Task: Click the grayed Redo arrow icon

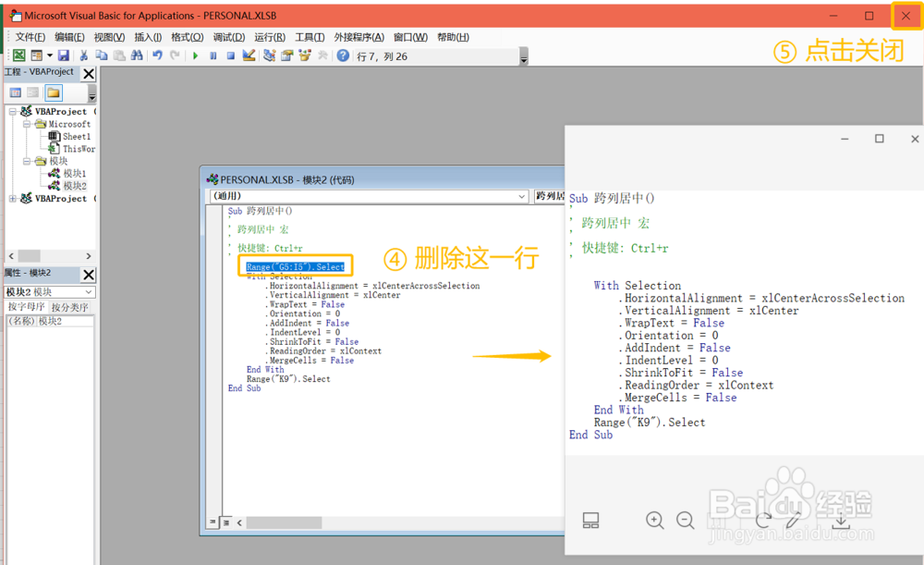Action: click(x=175, y=55)
